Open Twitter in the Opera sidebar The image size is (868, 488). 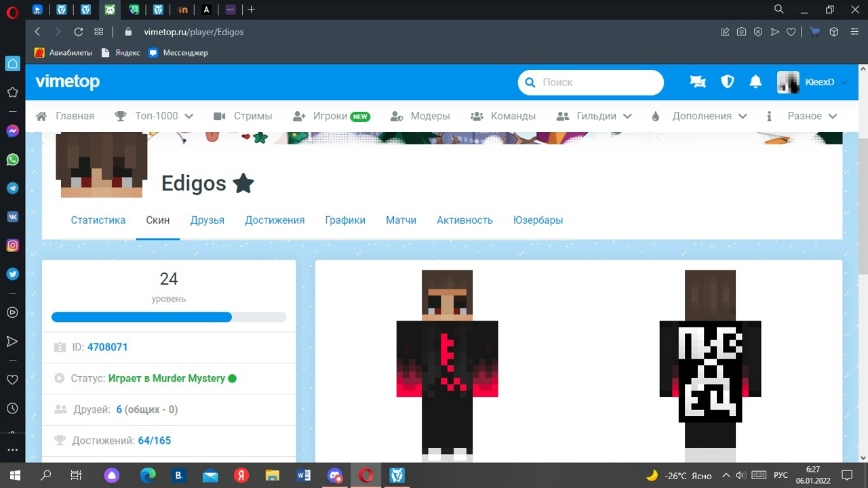tap(12, 274)
